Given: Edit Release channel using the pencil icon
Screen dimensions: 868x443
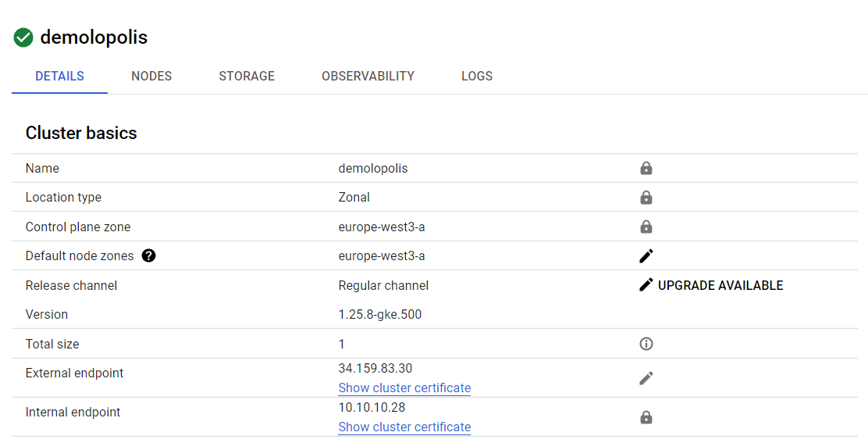Looking at the screenshot, I should [x=646, y=285].
